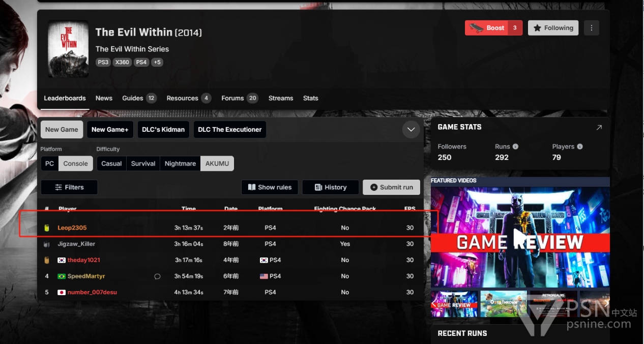Click the first place trophy icon

coord(47,228)
